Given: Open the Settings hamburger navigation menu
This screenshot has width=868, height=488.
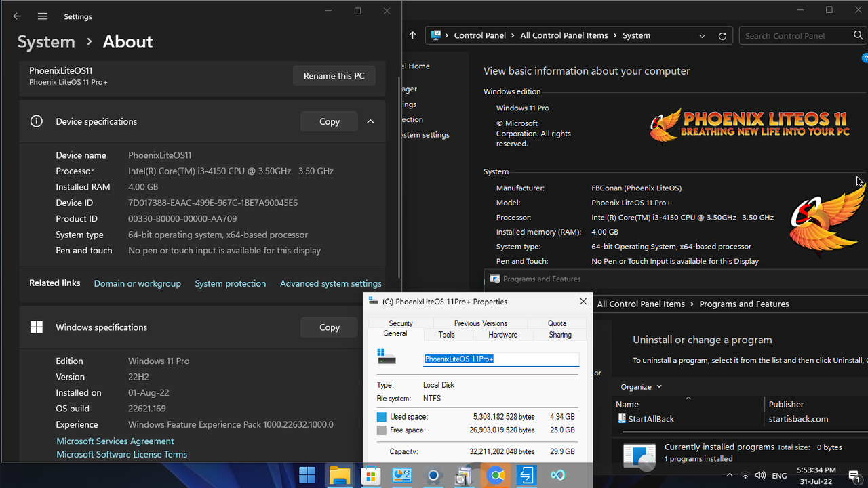Looking at the screenshot, I should coord(43,16).
